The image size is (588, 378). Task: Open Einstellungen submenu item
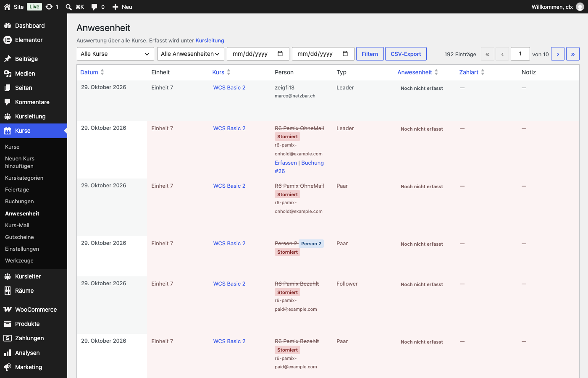coord(22,249)
